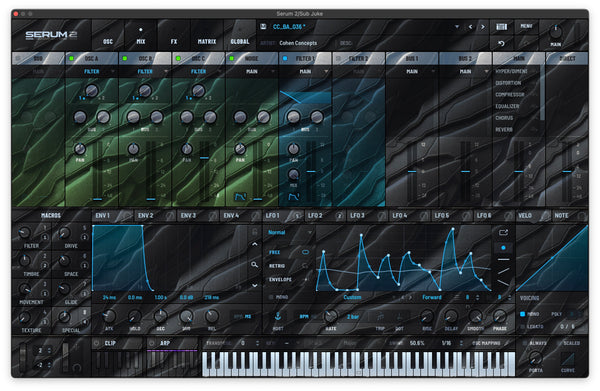This screenshot has height=391, width=600.
Task: Click the BUS 1 level fader
Action: [x=412, y=171]
